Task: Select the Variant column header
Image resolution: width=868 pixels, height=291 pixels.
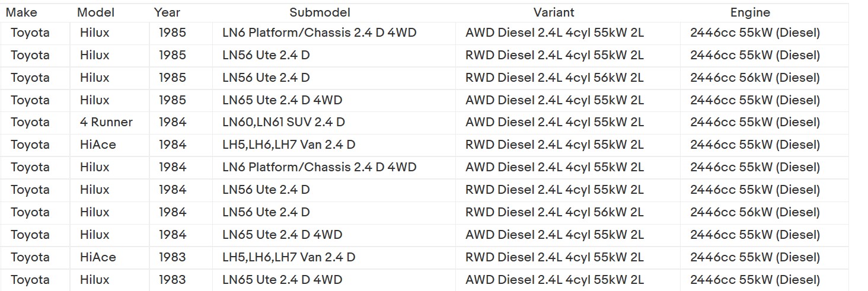Action: (x=553, y=12)
